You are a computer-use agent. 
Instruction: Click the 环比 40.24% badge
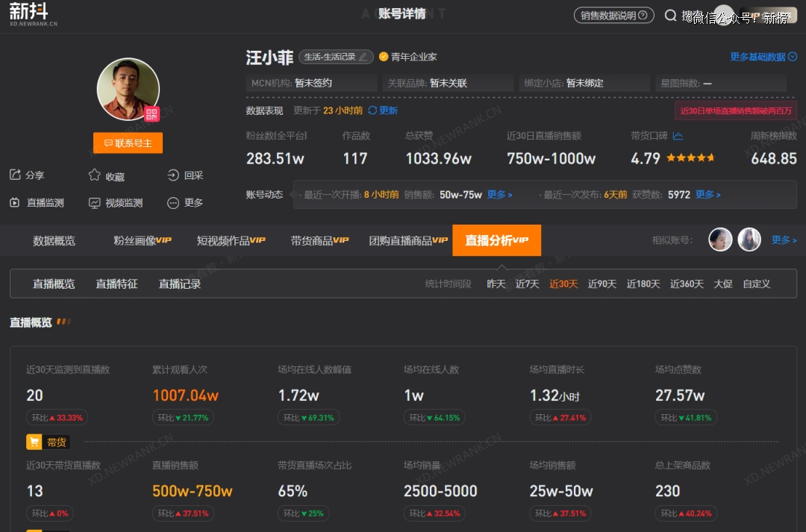click(686, 513)
